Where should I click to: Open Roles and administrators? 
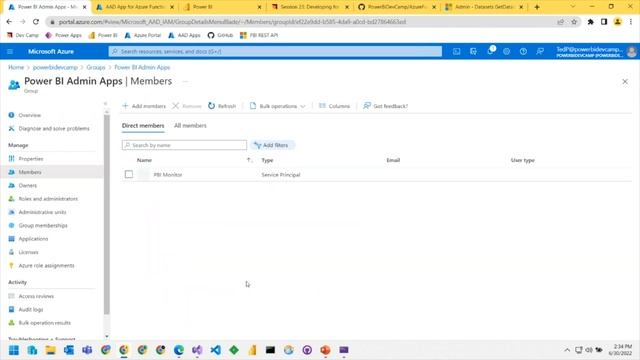click(48, 199)
